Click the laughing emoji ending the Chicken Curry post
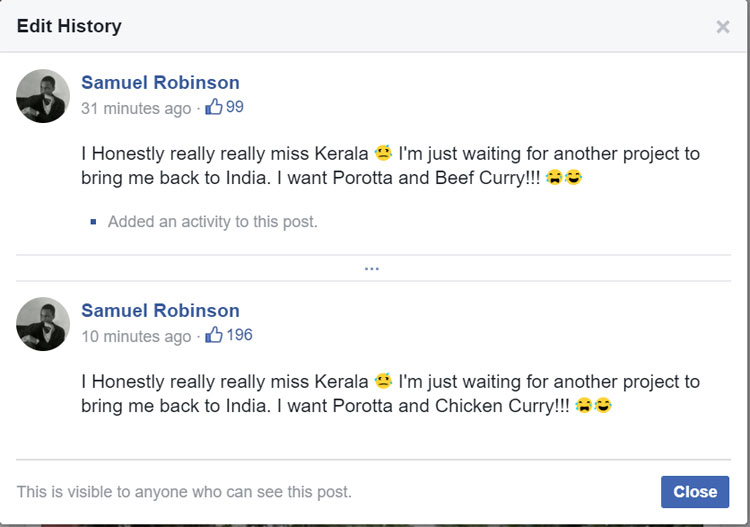Screen dimensions: 750x527 (603, 407)
